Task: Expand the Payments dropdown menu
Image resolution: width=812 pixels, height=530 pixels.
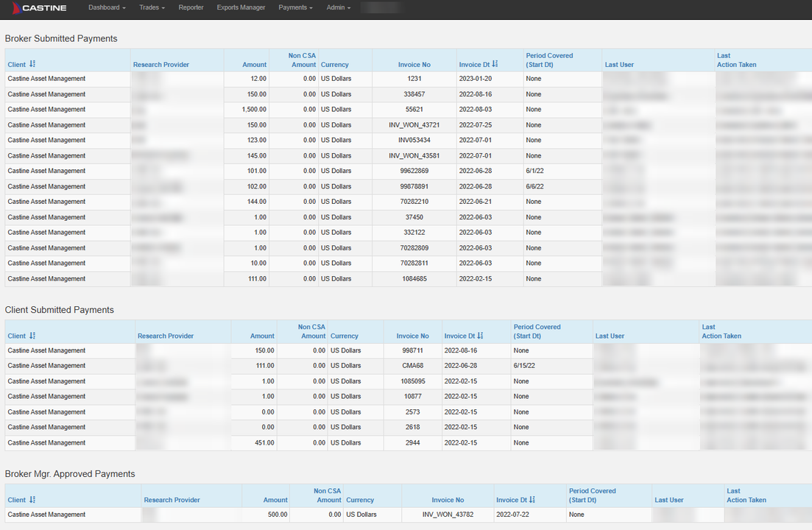Action: (x=295, y=8)
